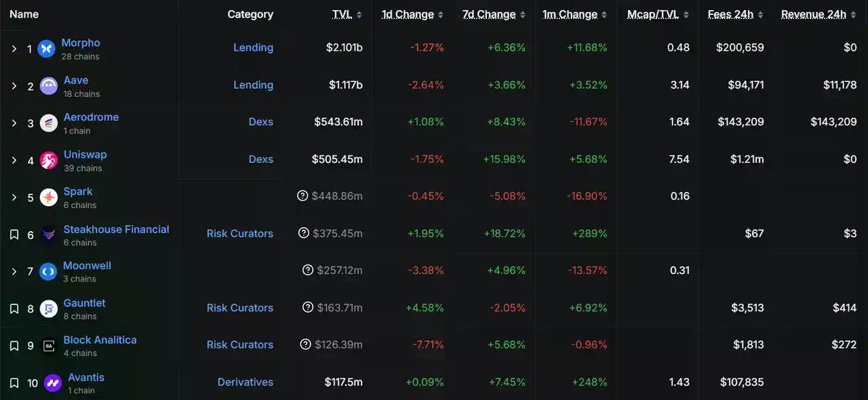The height and width of the screenshot is (400, 868).
Task: Click the Spark protocol logo icon
Action: pyautogui.click(x=49, y=197)
